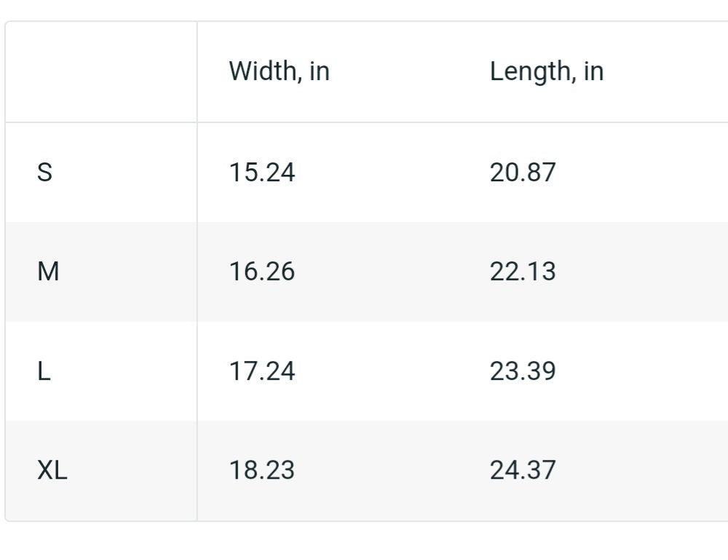Select the XL row's width 18.23
Image resolution: width=728 pixels, height=560 pixels.
tap(262, 470)
